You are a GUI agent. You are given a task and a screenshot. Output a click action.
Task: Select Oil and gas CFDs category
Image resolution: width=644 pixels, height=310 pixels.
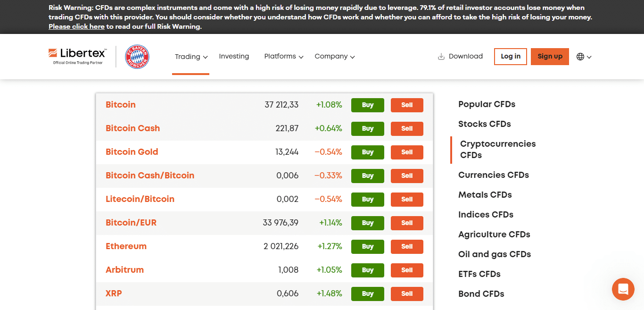coord(494,254)
